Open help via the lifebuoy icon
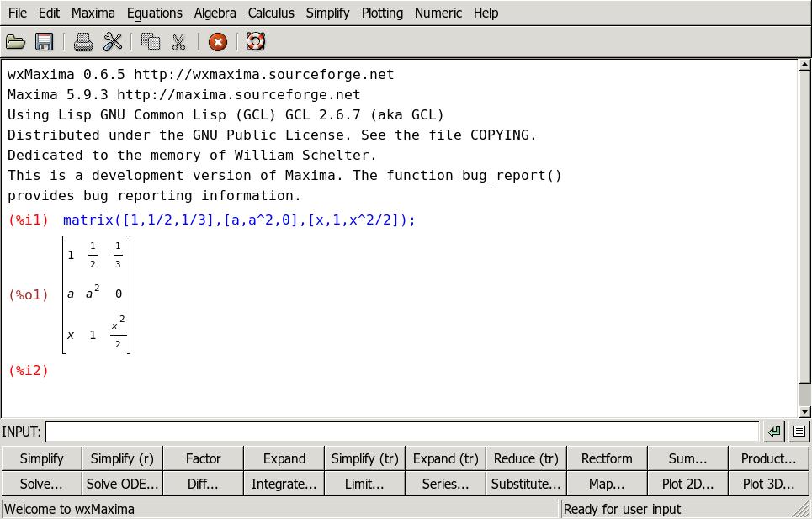Viewport: 812px width, 519px height. point(256,42)
